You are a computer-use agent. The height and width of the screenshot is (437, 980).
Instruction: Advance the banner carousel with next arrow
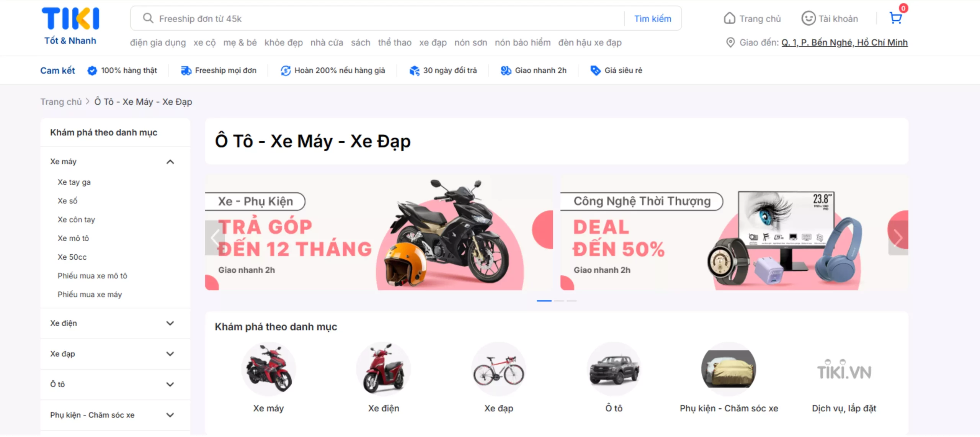coord(898,238)
